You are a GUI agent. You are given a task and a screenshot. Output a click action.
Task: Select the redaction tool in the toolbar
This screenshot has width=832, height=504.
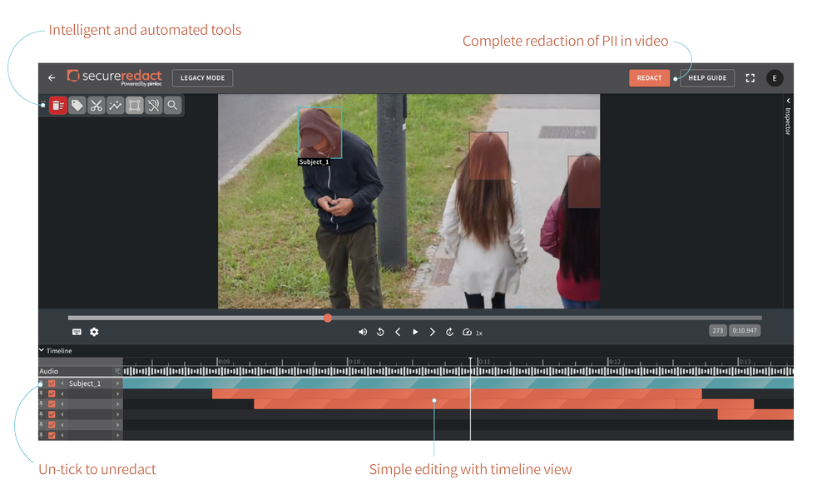57,105
